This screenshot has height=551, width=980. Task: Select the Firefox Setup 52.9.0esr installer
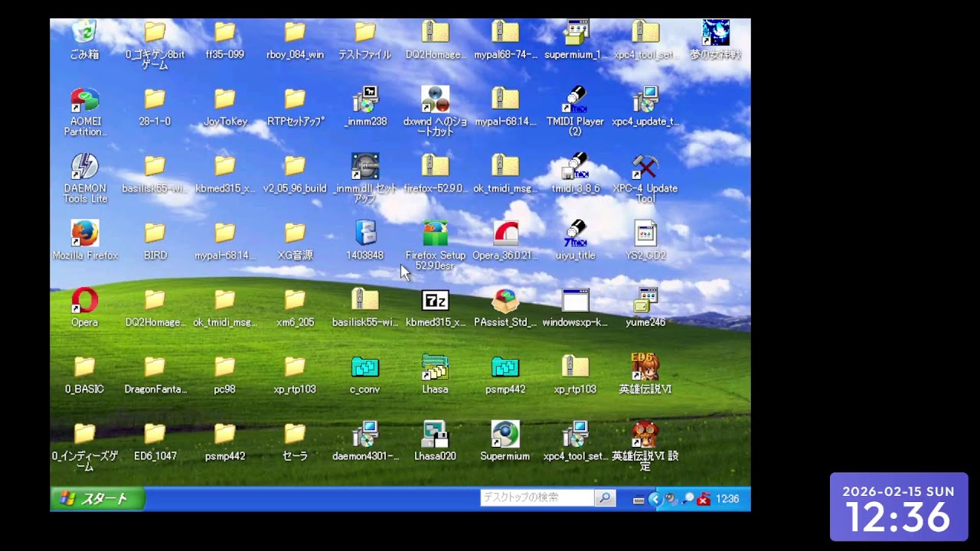[435, 233]
